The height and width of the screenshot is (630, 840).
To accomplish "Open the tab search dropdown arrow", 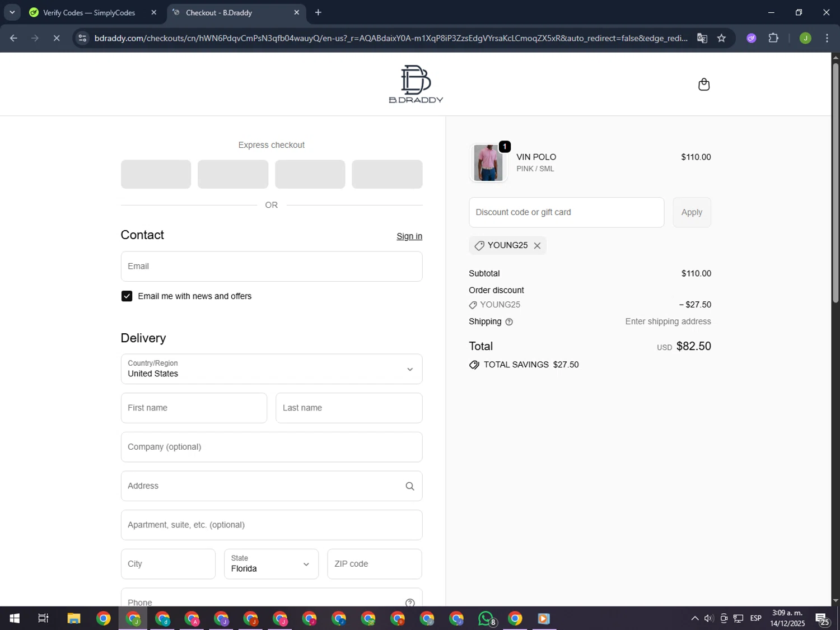I will point(12,12).
